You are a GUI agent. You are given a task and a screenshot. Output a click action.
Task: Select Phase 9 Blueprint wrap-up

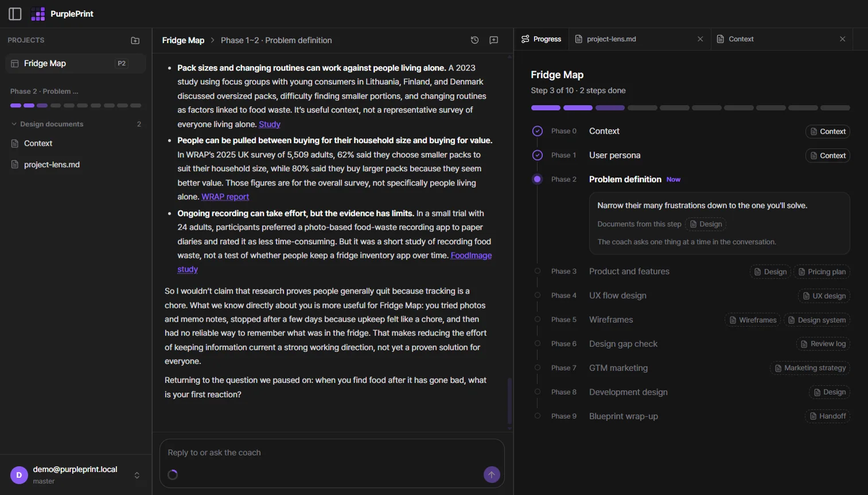pos(624,416)
